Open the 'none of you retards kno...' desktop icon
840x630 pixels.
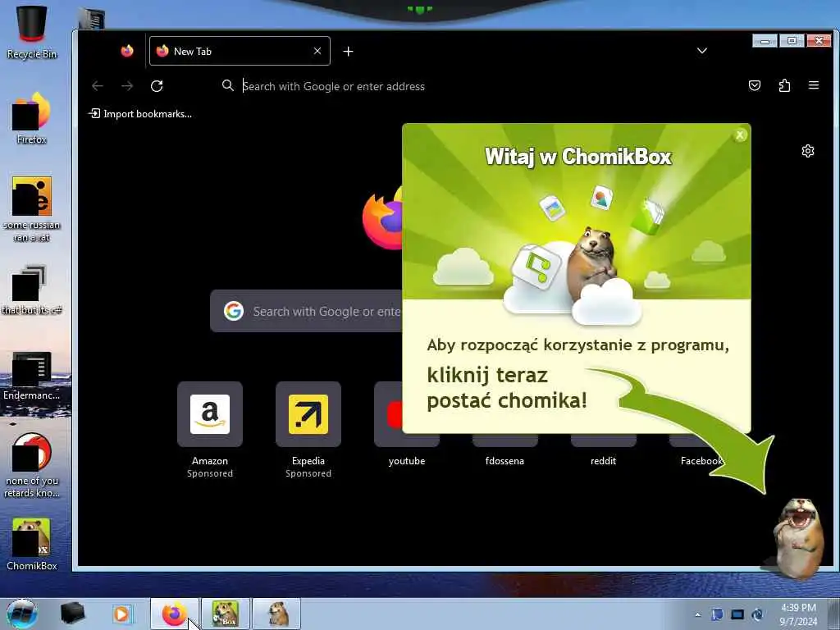[32, 465]
